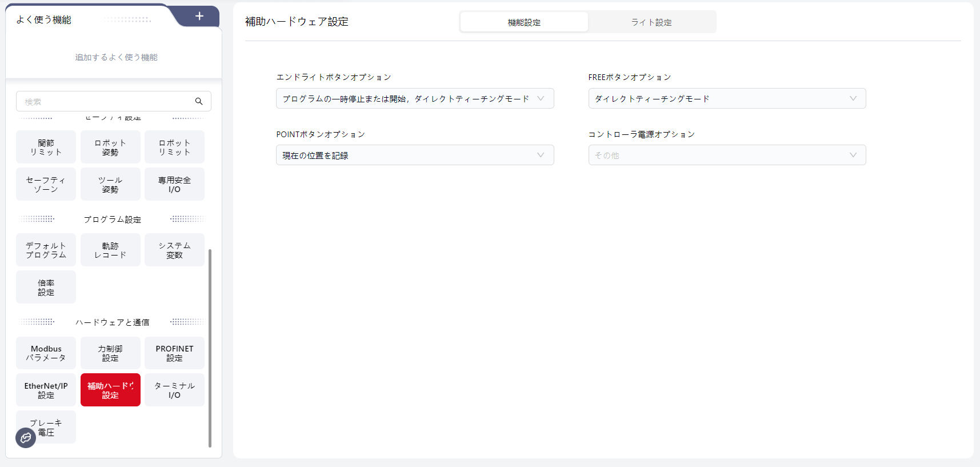Open the コントローラ電源オプション dropdown
This screenshot has width=980, height=467.
[x=727, y=155]
